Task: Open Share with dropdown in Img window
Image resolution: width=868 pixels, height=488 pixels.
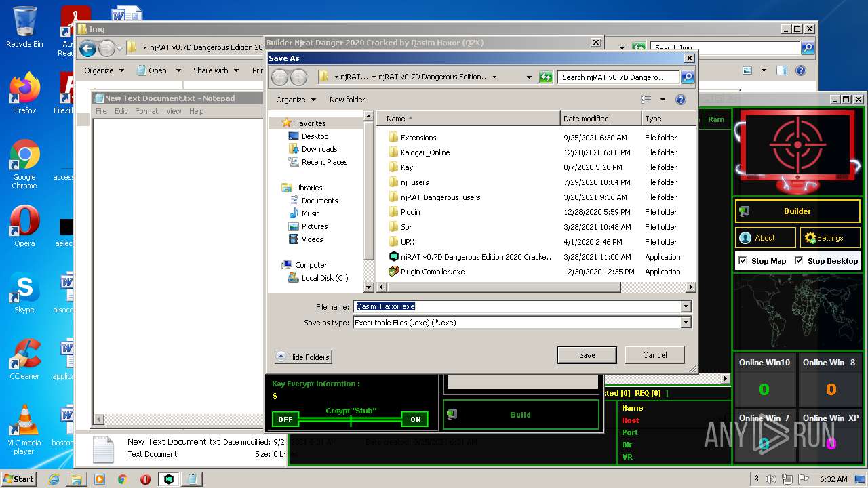Action: pyautogui.click(x=216, y=70)
